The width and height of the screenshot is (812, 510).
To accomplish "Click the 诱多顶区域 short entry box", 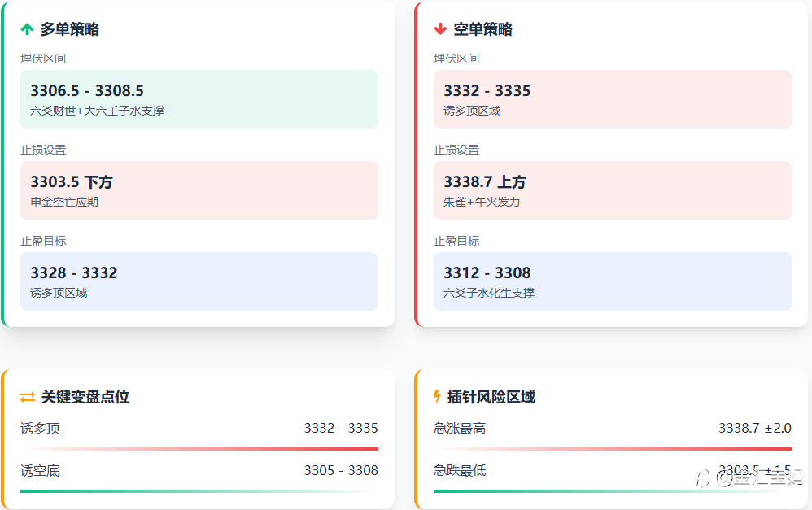I will 612,99.
